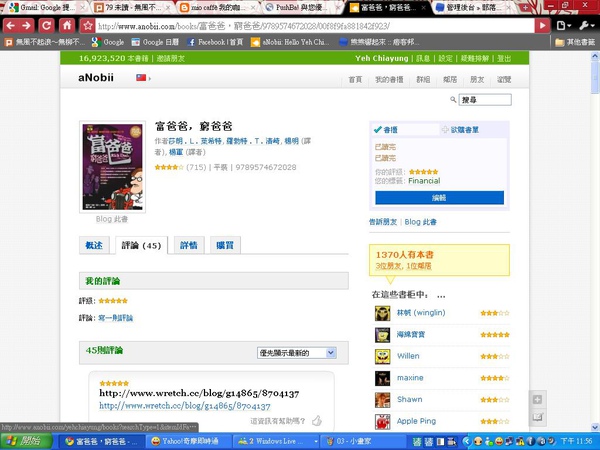Set my rating using the stars under 我的評論
600x450 pixels.
click(113, 301)
